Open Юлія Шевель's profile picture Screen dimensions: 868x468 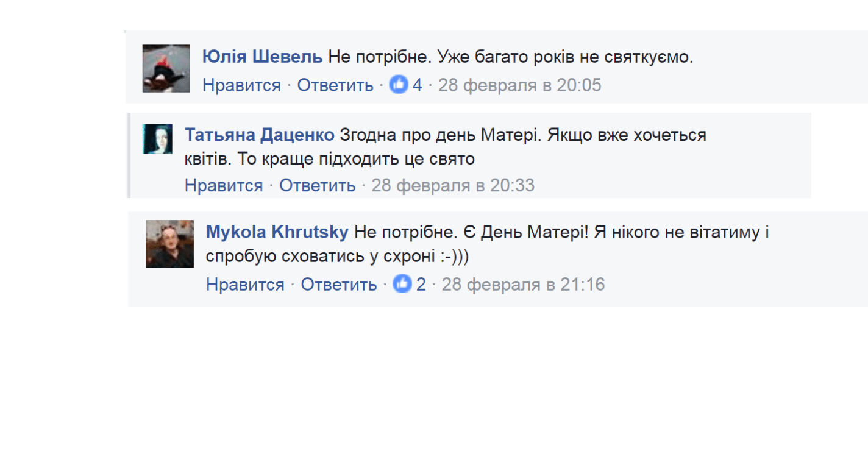click(166, 68)
